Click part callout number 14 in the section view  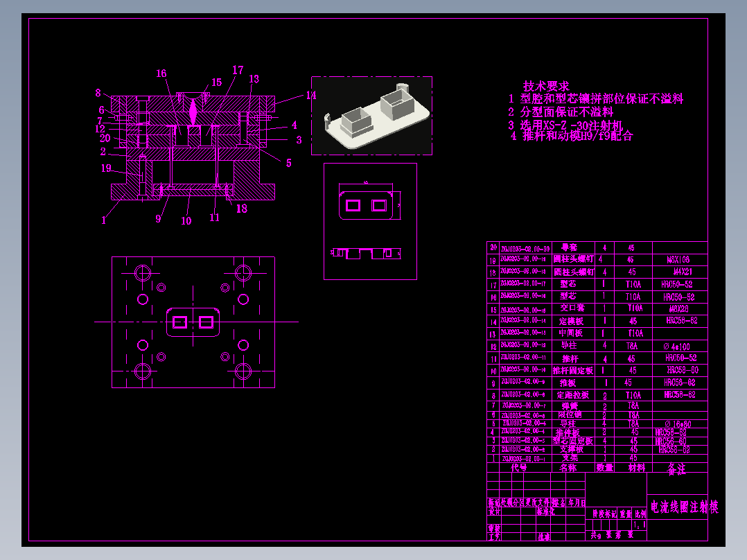[311, 96]
